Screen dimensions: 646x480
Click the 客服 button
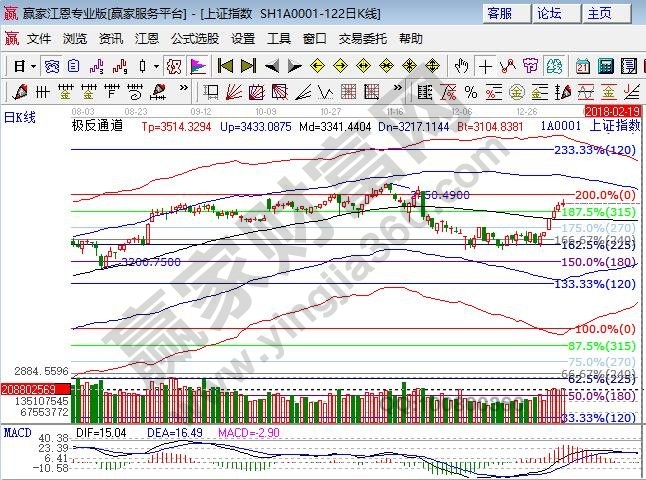tap(500, 13)
